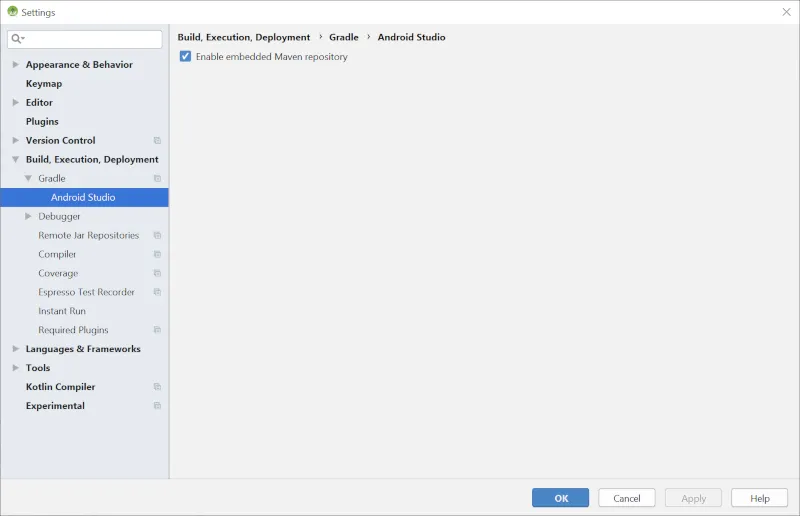Collapse Build, Execution, Deployment arrow
The image size is (800, 516).
tap(15, 159)
